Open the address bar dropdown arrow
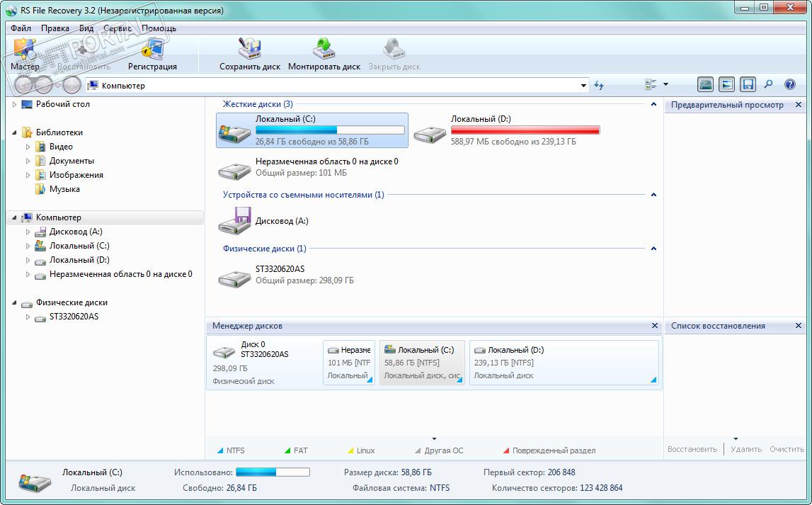The width and height of the screenshot is (812, 505). 583,86
